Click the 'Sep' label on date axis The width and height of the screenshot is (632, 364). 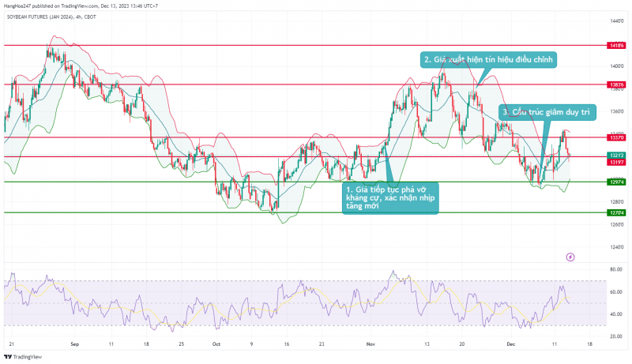coord(75,345)
